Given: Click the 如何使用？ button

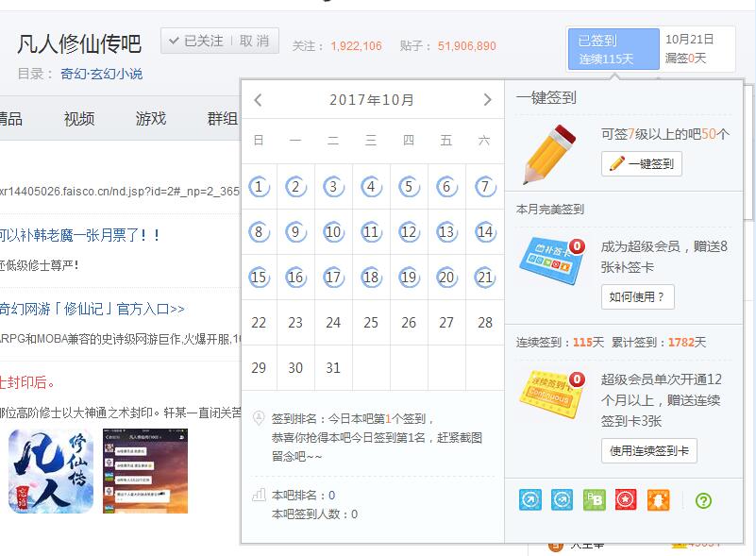Looking at the screenshot, I should coord(637,296).
